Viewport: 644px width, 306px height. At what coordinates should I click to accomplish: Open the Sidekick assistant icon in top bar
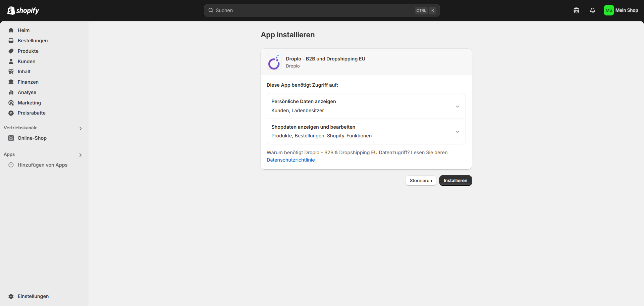(x=577, y=10)
